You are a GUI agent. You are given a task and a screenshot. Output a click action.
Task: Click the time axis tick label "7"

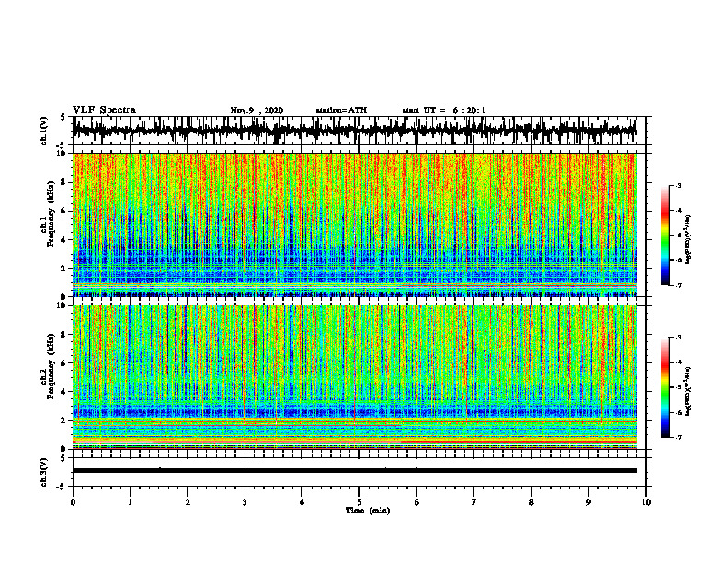(x=474, y=502)
